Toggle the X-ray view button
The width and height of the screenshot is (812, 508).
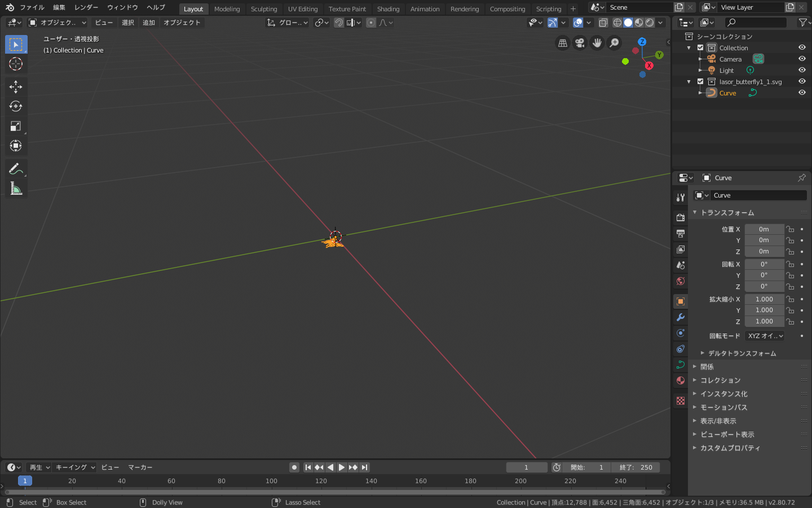click(x=603, y=23)
